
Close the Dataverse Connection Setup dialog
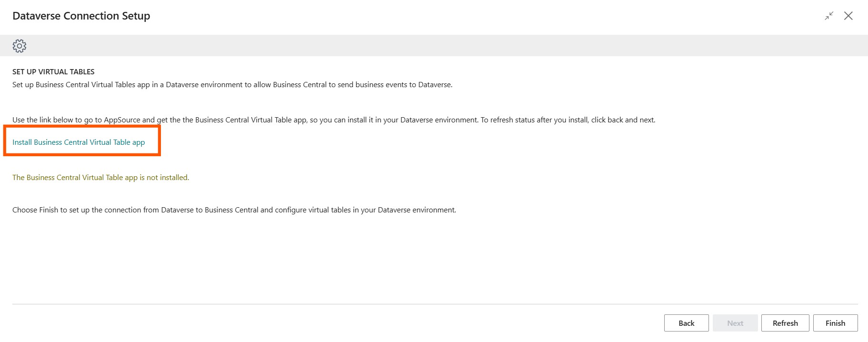(848, 16)
